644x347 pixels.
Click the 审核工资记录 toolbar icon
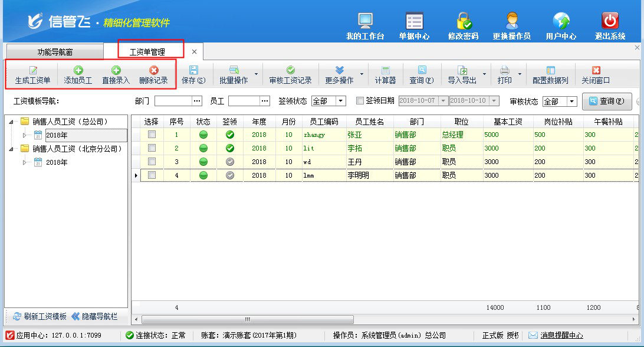290,70
